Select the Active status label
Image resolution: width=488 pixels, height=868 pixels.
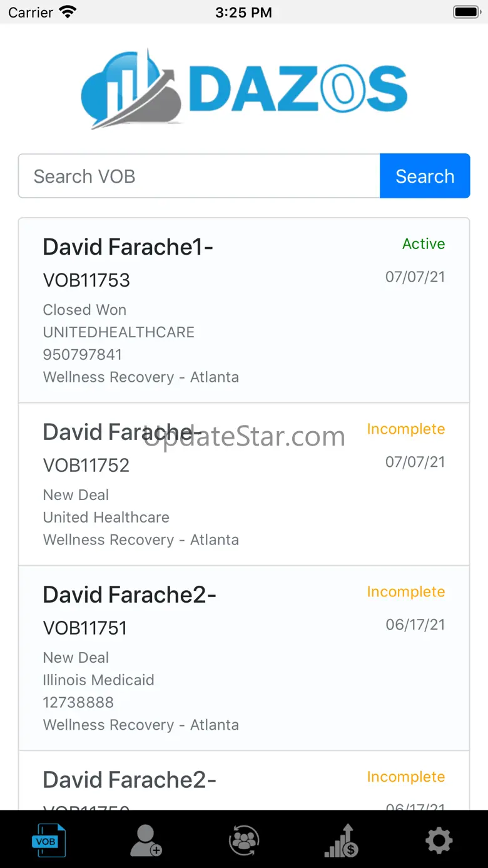(x=424, y=244)
